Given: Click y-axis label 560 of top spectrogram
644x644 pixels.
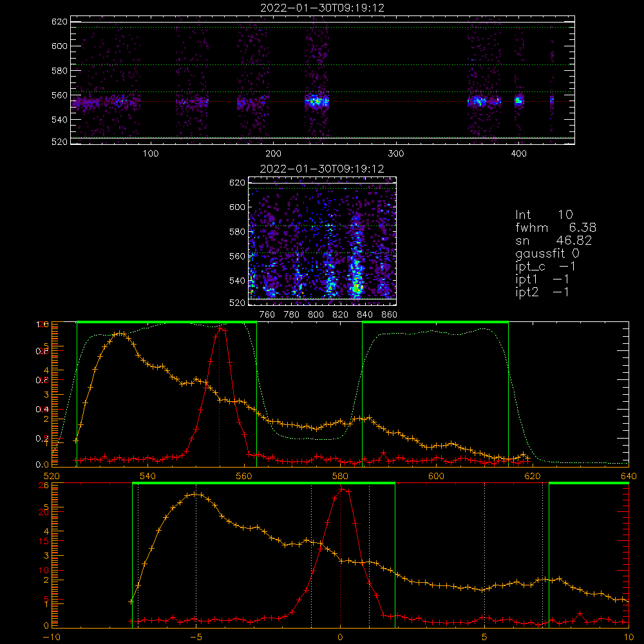Looking at the screenshot, I should point(59,95).
